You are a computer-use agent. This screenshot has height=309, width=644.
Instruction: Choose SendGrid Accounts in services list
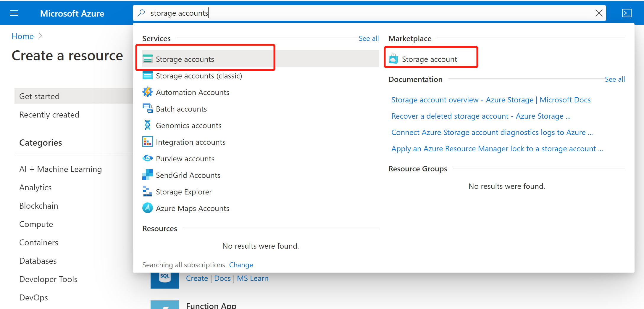click(x=260, y=175)
